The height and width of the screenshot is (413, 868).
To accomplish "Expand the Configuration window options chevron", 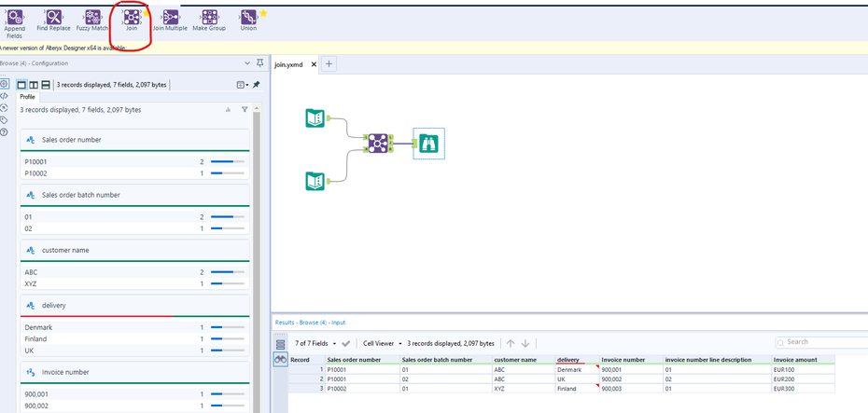I will point(247,63).
